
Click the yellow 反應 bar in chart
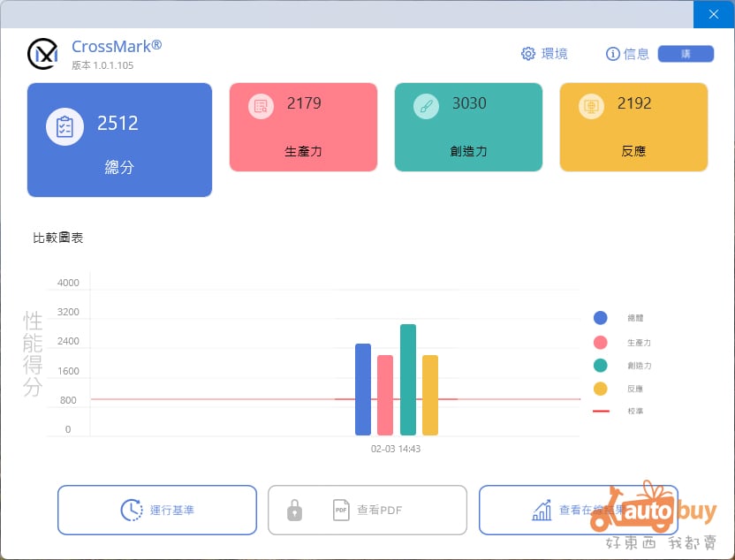(x=429, y=395)
